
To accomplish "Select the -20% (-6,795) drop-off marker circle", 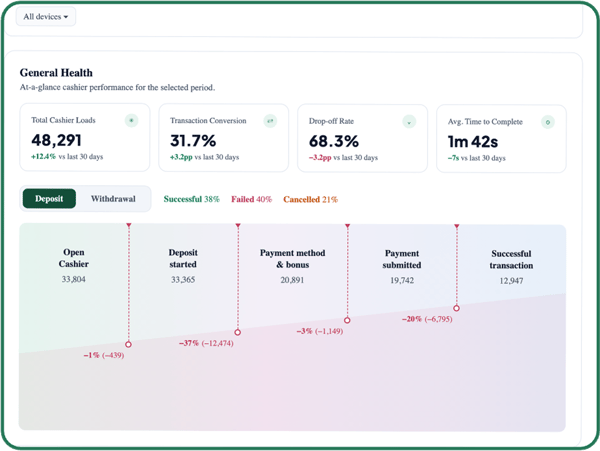I will (456, 308).
